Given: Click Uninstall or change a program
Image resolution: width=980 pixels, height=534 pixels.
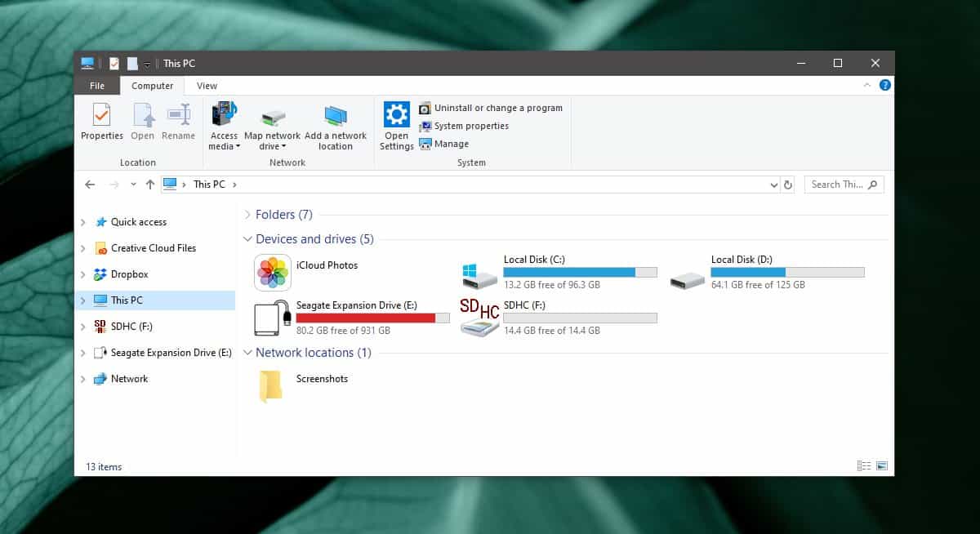Looking at the screenshot, I should (490, 108).
